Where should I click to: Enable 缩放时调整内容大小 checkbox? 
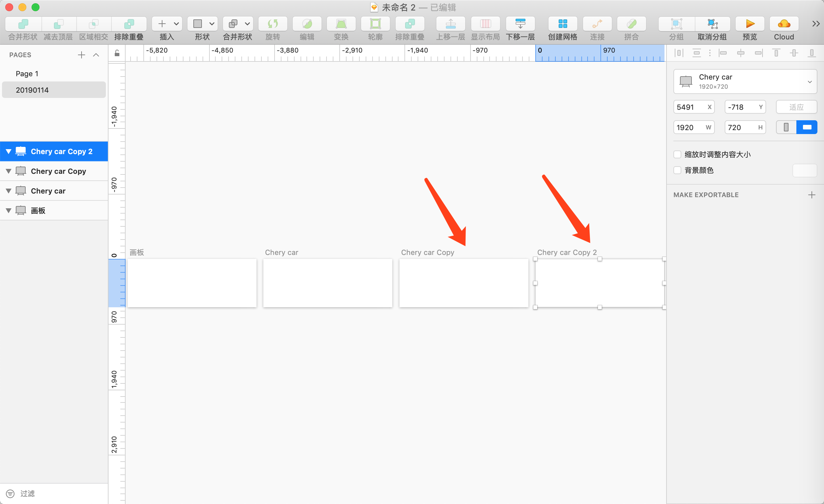[677, 154]
